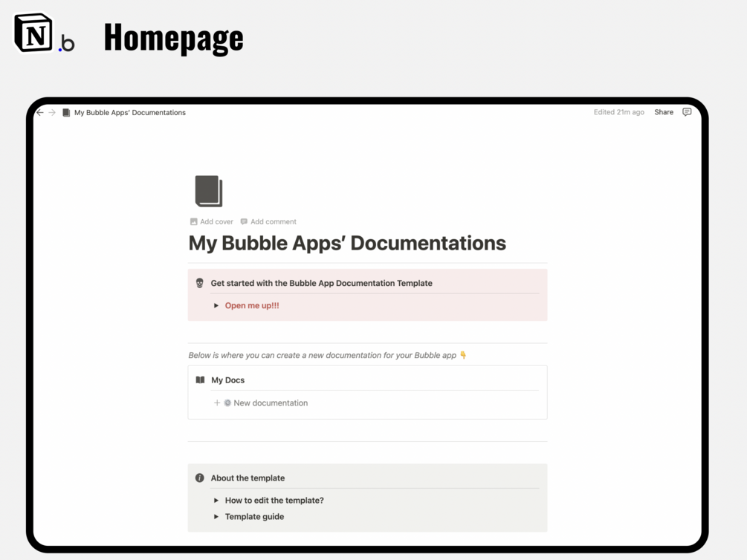The height and width of the screenshot is (560, 747).
Task: Click the book icon in breadcrumb
Action: (66, 112)
